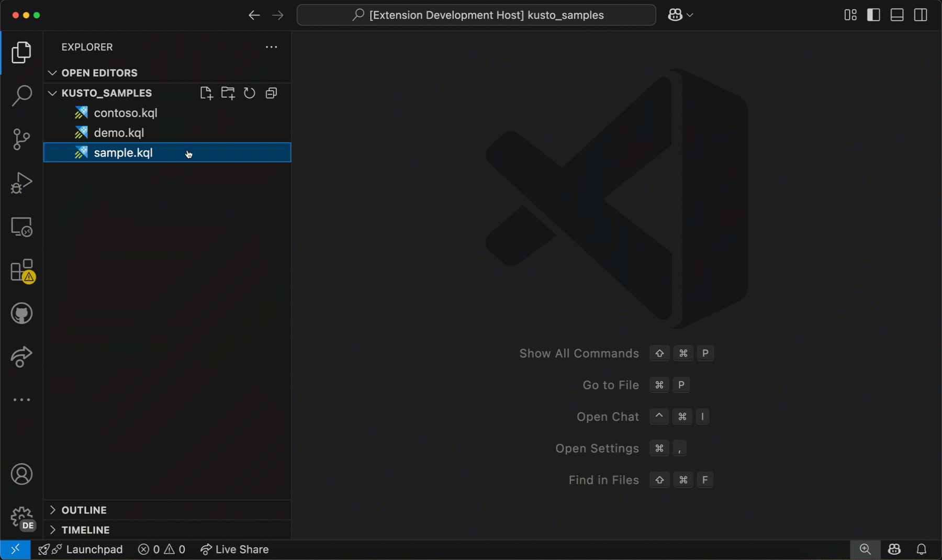Open zoom control in status bar
Image resolution: width=942 pixels, height=560 pixels.
pyautogui.click(x=865, y=550)
